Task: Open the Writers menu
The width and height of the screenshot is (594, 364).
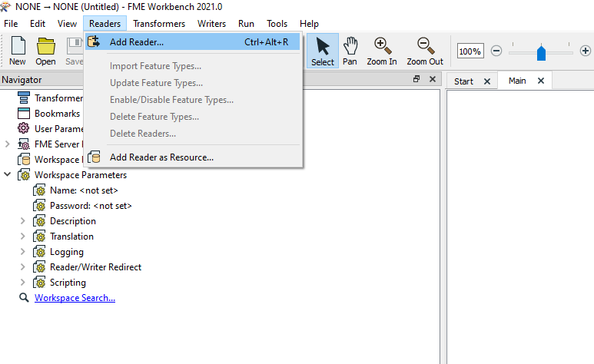Action: pos(211,24)
